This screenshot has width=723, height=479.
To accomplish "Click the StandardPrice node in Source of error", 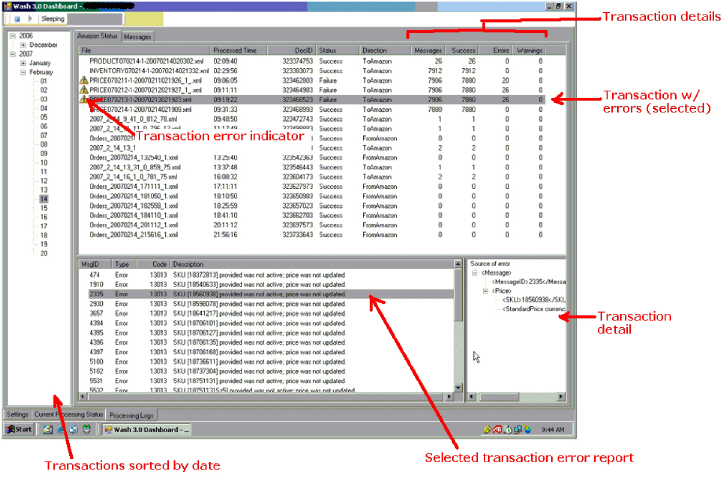I will click(534, 309).
